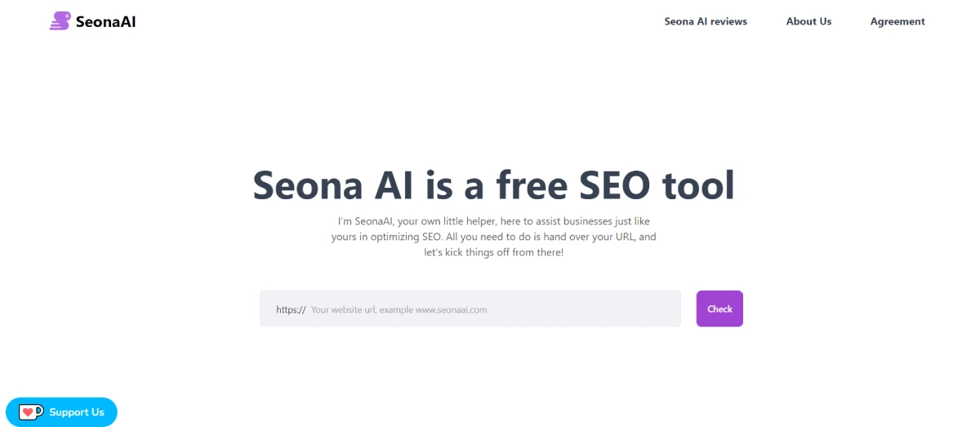This screenshot has height=427, width=980.
Task: Click the "let's kick things off" description line
Action: (x=493, y=252)
